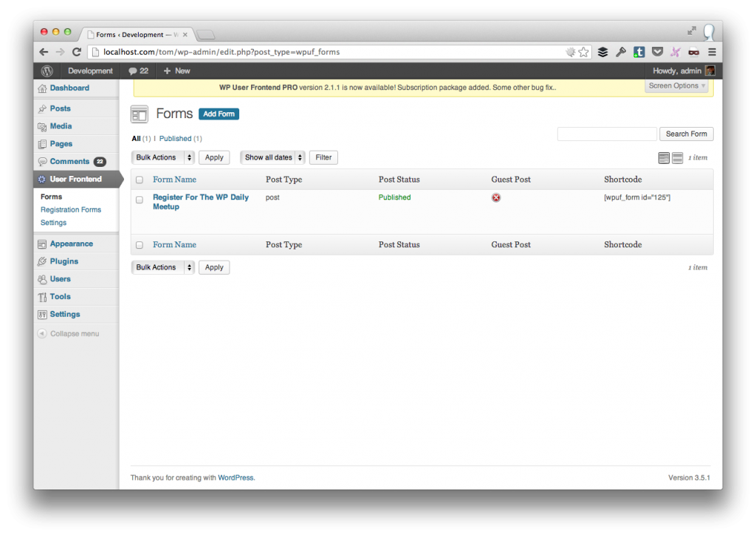Open the New content menu in admin bar
Image resolution: width=756 pixels, height=536 pixels.
(x=176, y=71)
